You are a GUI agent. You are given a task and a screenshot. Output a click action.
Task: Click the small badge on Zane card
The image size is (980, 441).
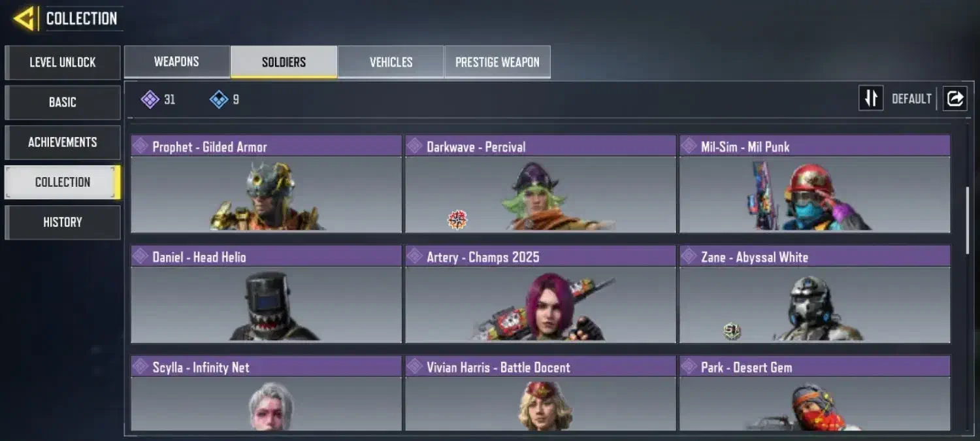tap(732, 331)
